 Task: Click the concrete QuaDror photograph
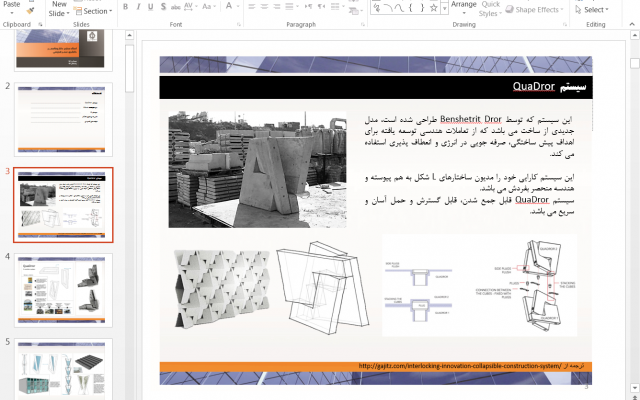click(258, 169)
